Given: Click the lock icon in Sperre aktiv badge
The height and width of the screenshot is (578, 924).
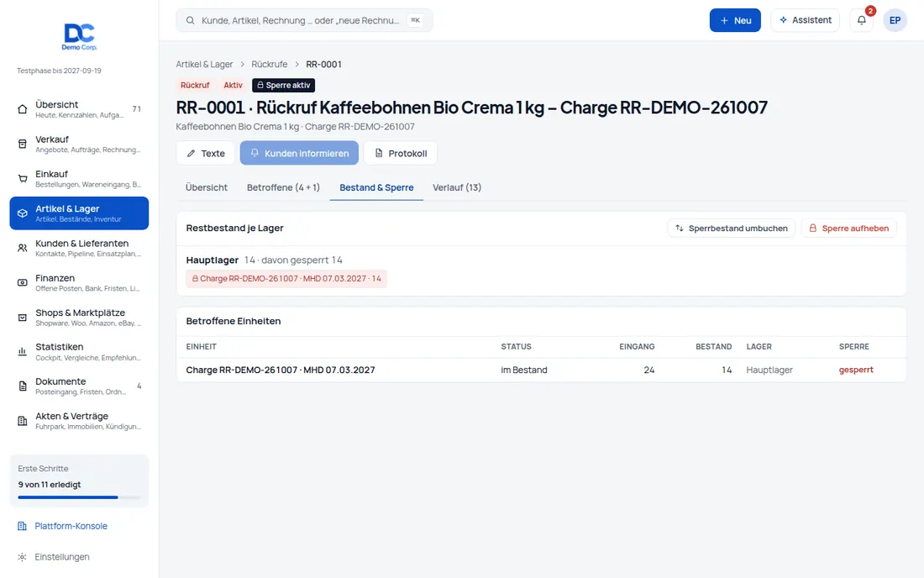Looking at the screenshot, I should tap(260, 86).
